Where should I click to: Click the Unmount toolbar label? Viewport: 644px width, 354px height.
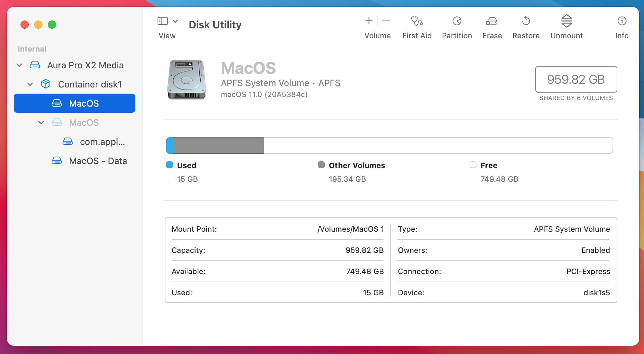coord(567,36)
